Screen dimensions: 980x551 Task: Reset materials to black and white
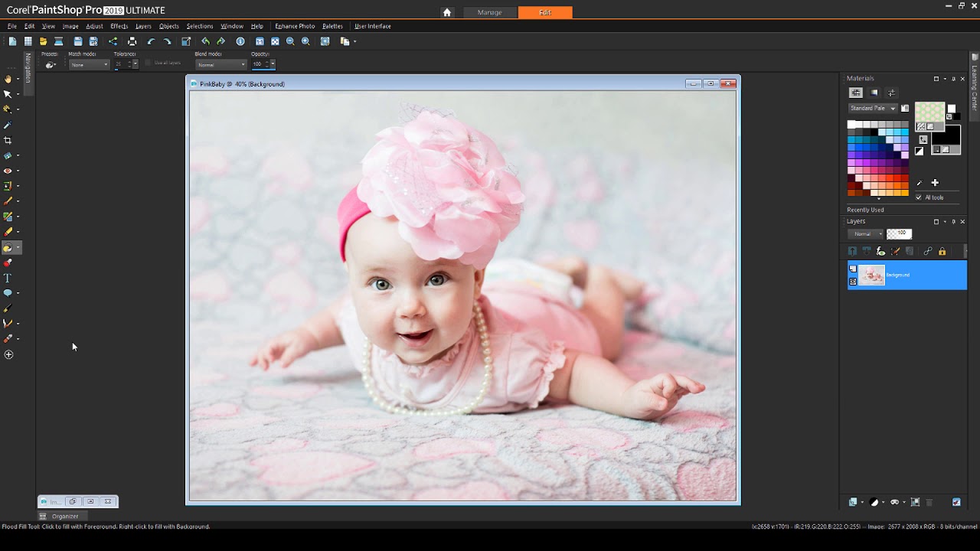920,152
